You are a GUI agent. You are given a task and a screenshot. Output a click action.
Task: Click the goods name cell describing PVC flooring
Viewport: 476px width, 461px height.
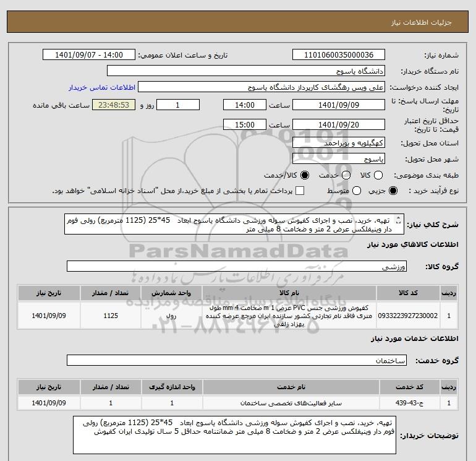pos(289,316)
